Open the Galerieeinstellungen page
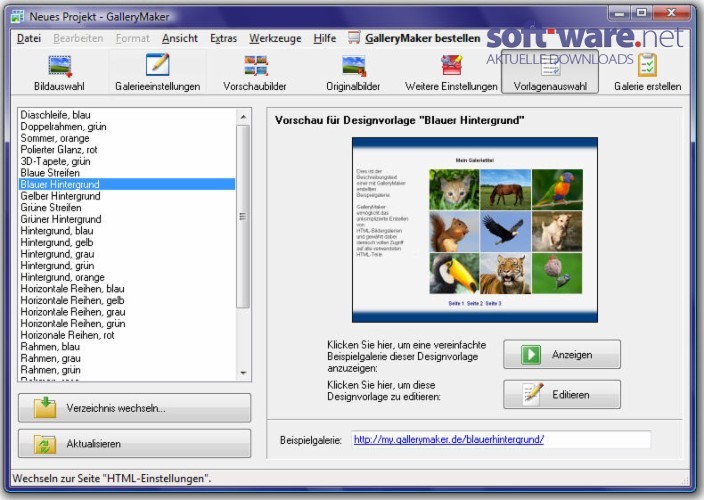The height and width of the screenshot is (500, 704). (x=157, y=72)
